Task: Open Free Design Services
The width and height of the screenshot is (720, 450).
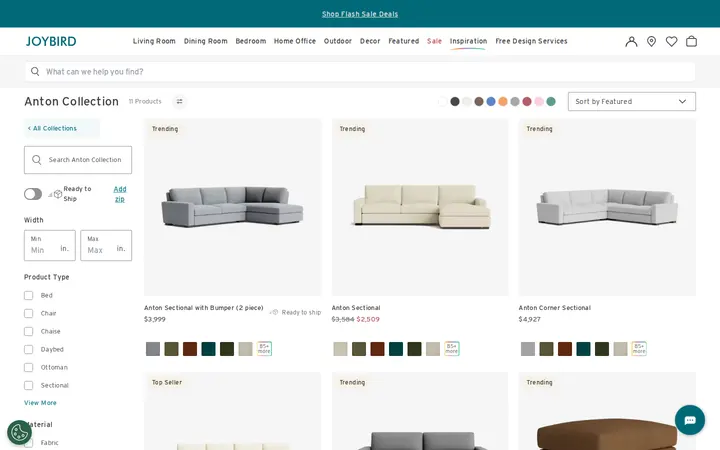Action: [x=531, y=41]
